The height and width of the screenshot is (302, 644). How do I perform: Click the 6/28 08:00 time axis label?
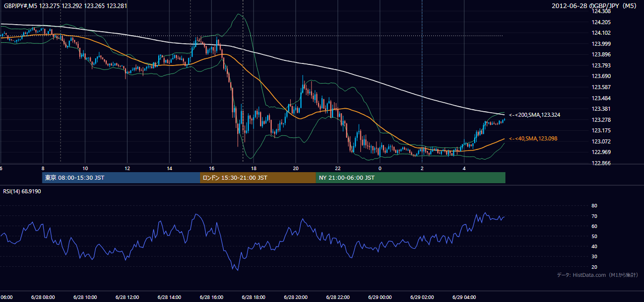[x=42, y=297]
